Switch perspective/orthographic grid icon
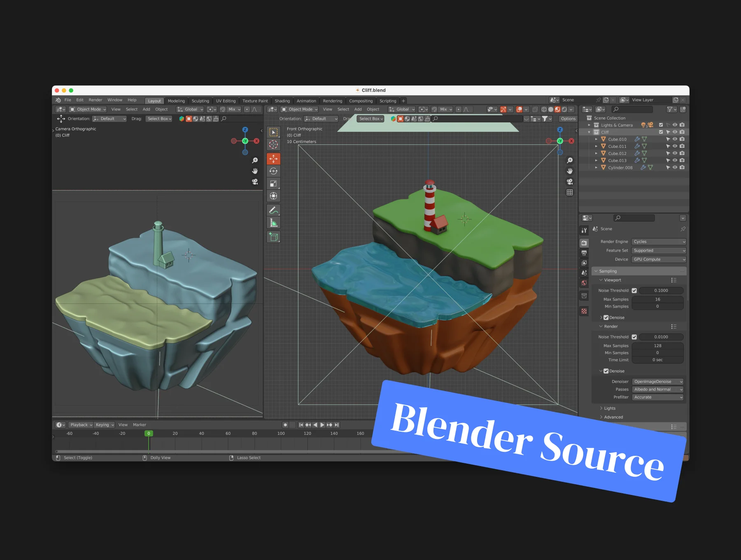 click(570, 193)
